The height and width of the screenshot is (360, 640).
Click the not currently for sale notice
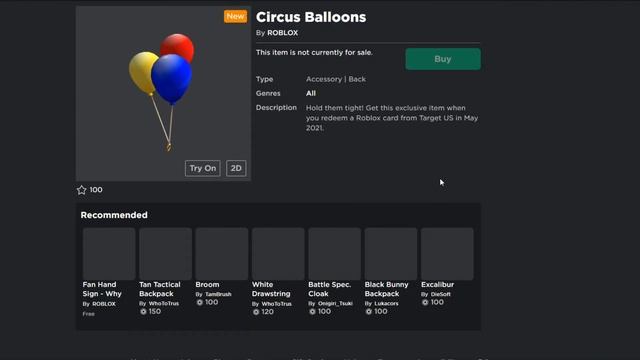[314, 53]
